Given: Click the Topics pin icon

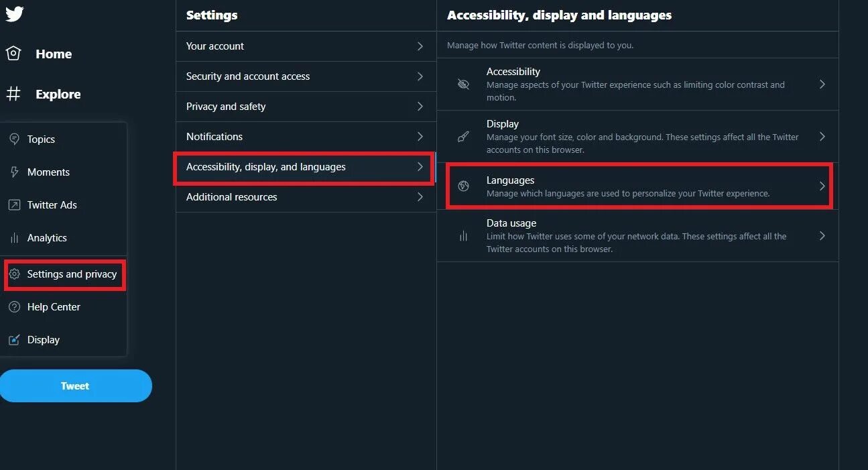Looking at the screenshot, I should (14, 139).
